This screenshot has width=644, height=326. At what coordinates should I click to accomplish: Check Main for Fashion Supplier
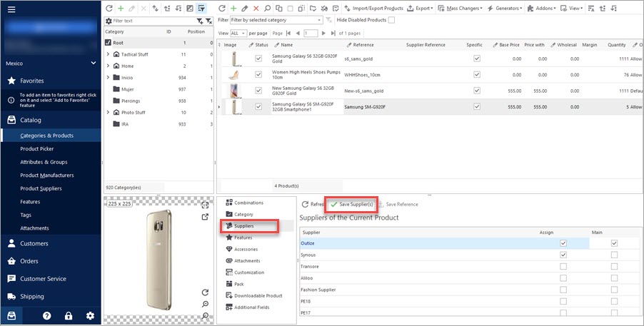point(614,290)
